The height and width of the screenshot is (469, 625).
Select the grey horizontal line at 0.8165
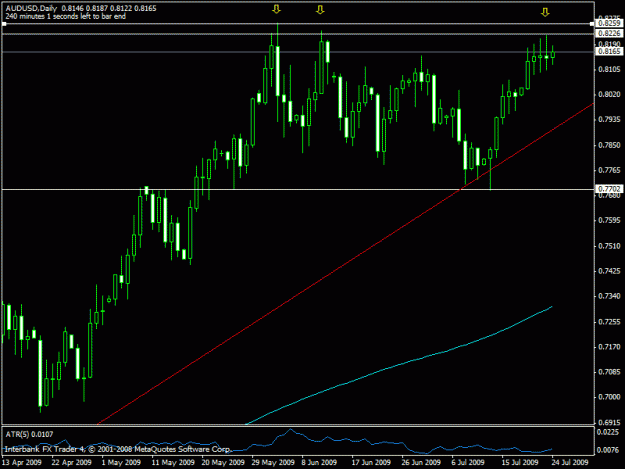298,52
